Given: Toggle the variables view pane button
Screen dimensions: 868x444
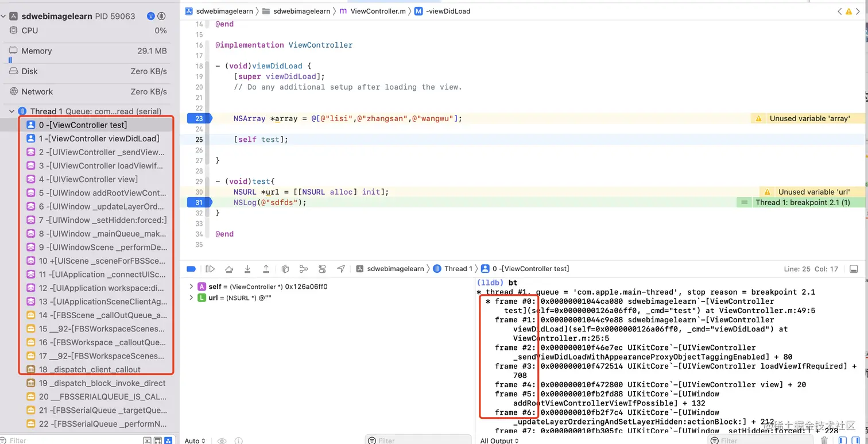Looking at the screenshot, I should [843, 441].
